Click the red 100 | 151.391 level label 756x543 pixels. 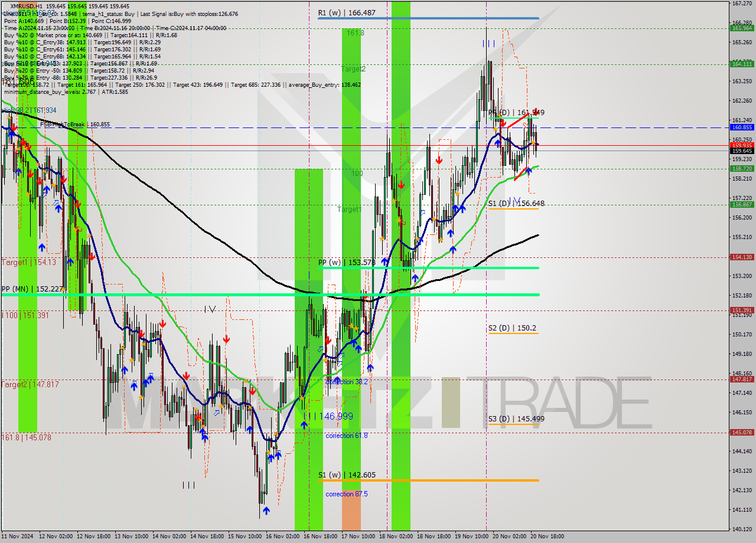[25, 315]
